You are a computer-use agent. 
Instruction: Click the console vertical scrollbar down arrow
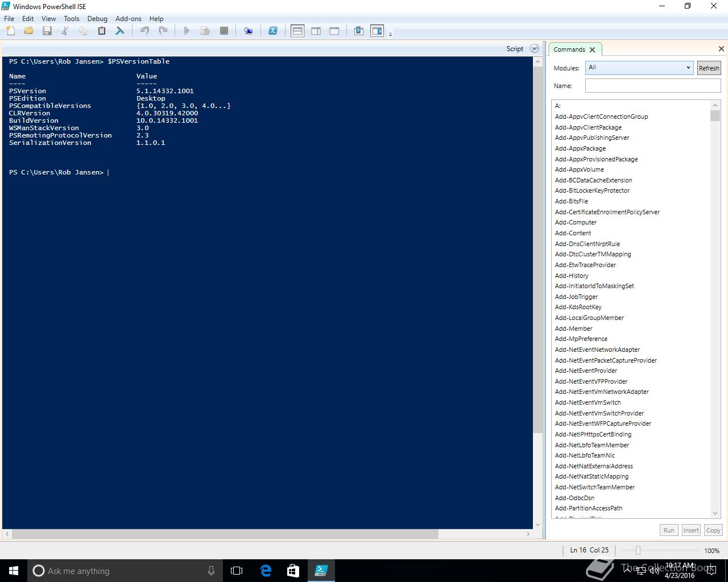pos(538,525)
